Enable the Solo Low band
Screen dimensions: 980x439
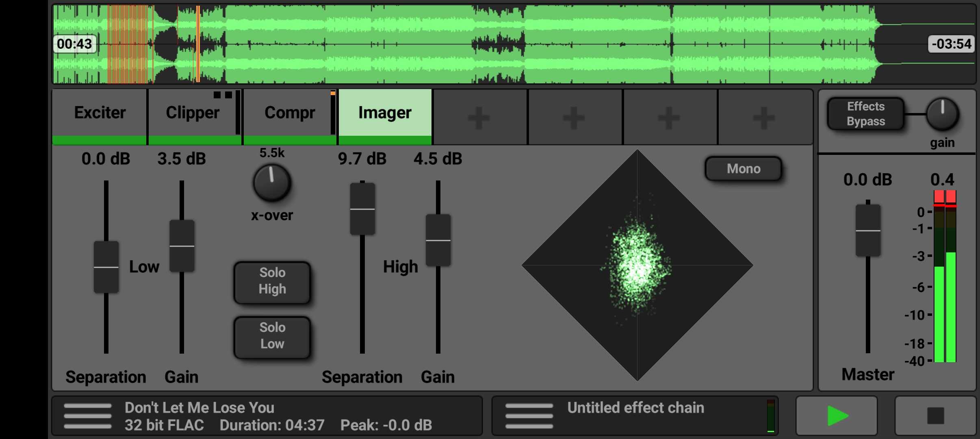[x=272, y=336]
